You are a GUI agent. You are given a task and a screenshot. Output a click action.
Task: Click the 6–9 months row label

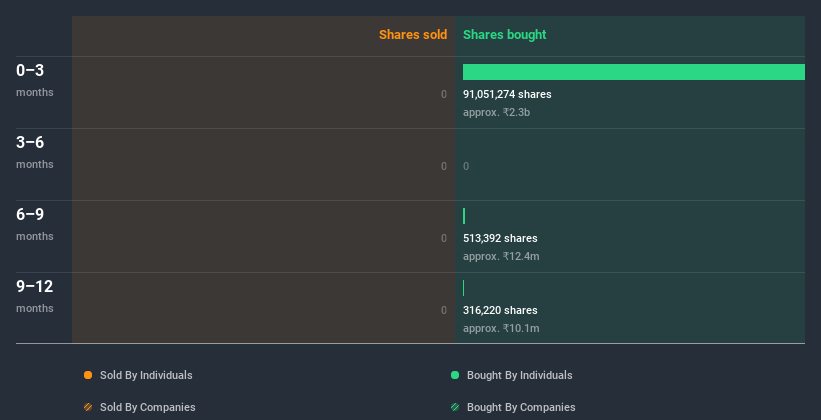click(35, 224)
